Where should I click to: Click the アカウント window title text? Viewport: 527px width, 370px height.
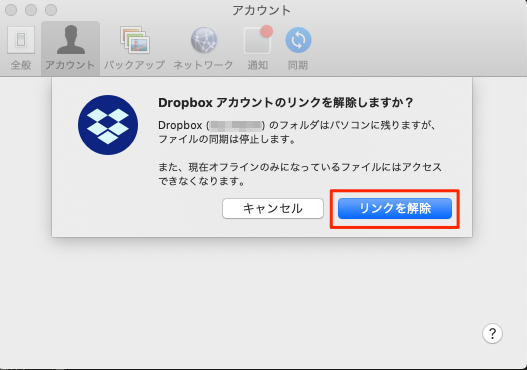[261, 10]
